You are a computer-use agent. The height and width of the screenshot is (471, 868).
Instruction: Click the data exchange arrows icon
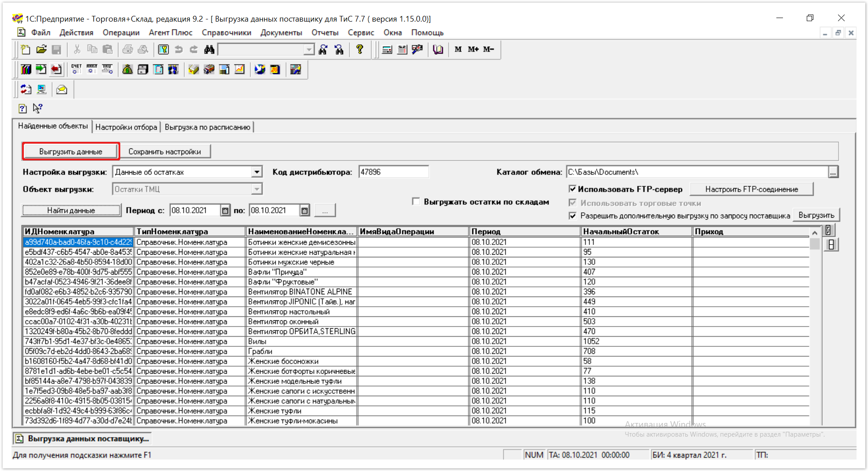point(26,89)
